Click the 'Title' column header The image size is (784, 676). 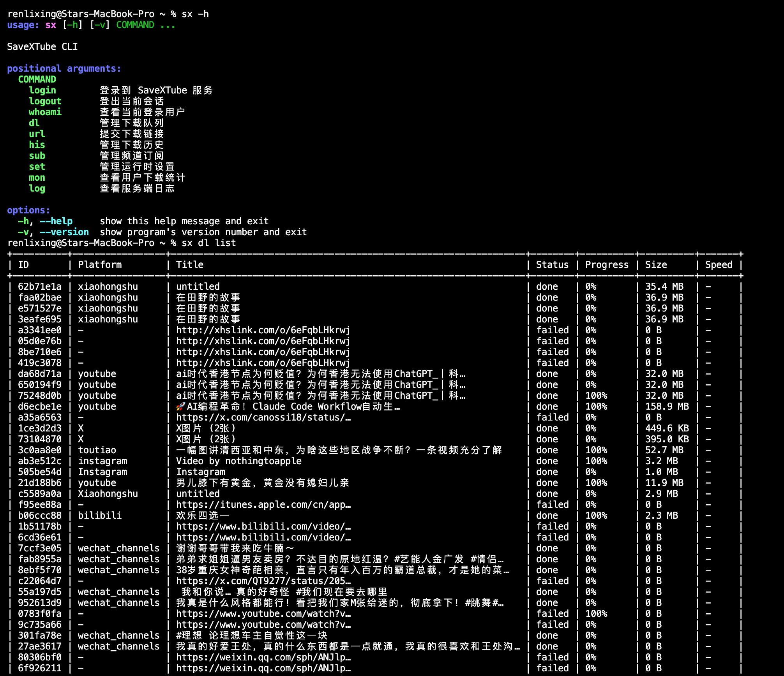(x=190, y=265)
